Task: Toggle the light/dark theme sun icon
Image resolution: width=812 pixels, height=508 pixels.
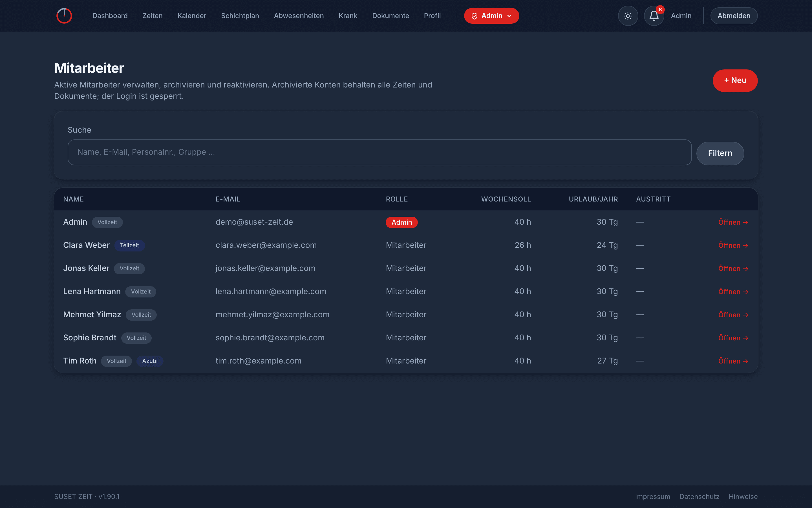Action: 628,16
